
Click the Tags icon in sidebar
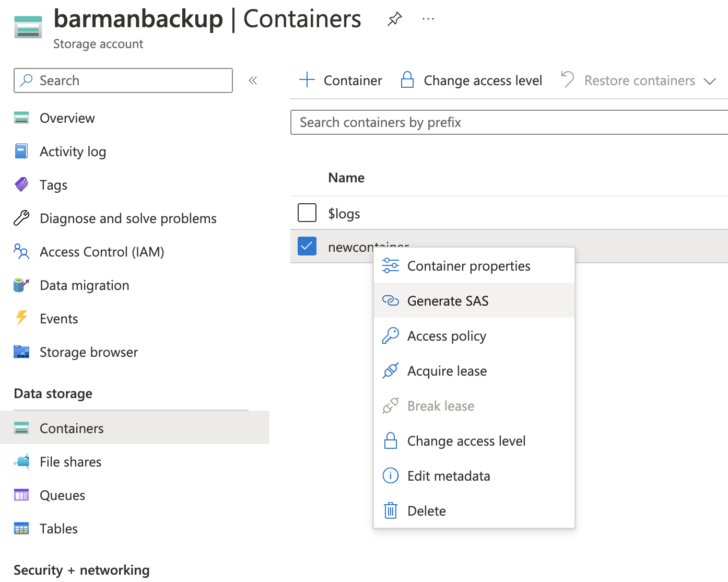[x=21, y=184]
